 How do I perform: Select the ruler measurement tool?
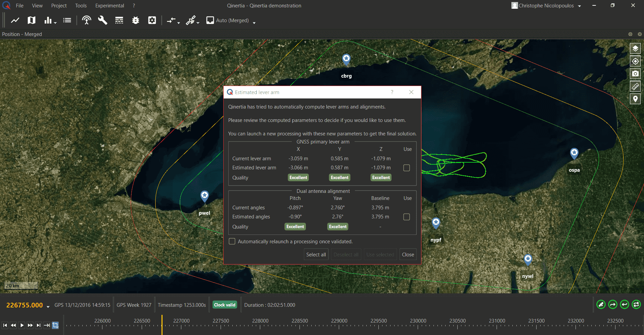pyautogui.click(x=635, y=86)
